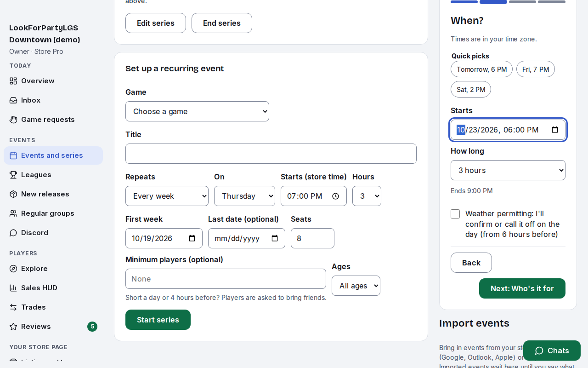Screen dimensions: 588x368
Task: Choose the Fri, 7 PM quick pick
Action: (536, 69)
